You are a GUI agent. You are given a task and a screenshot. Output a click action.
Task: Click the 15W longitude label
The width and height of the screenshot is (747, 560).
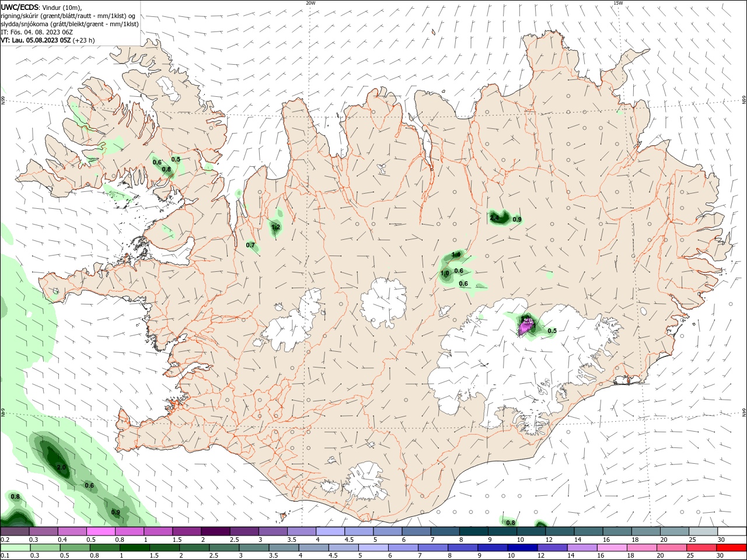coord(618,3)
